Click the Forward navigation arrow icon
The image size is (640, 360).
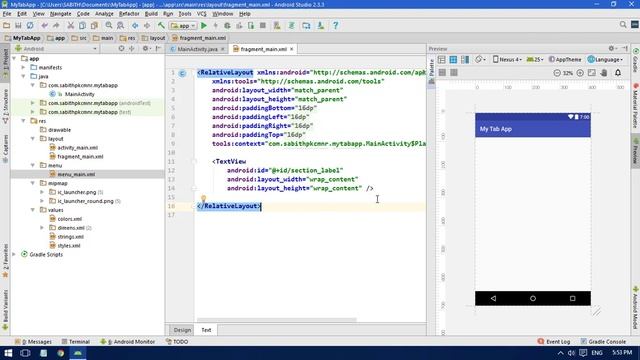[x=147, y=25]
